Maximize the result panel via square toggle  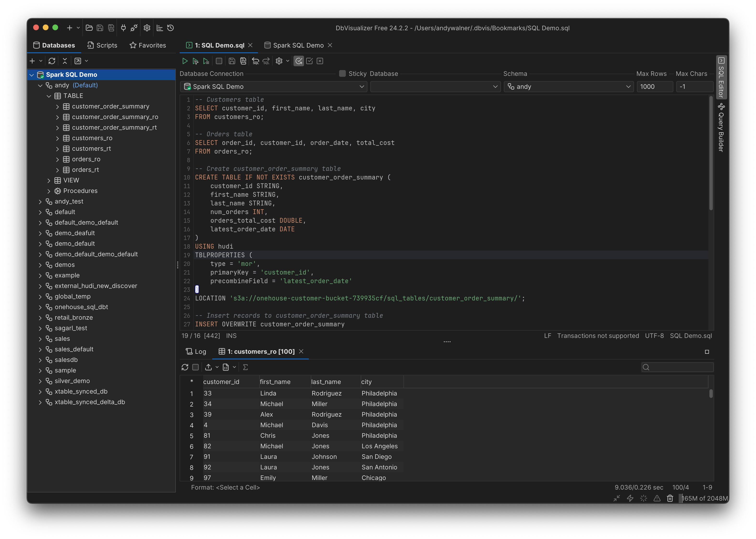click(707, 352)
